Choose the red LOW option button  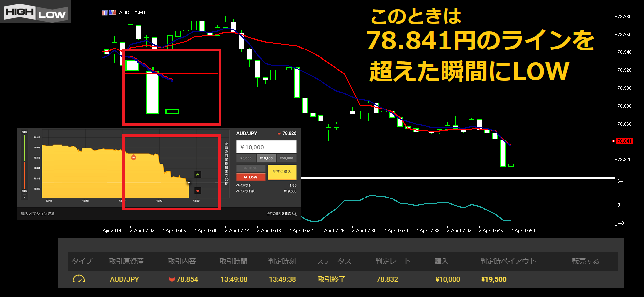point(251,177)
